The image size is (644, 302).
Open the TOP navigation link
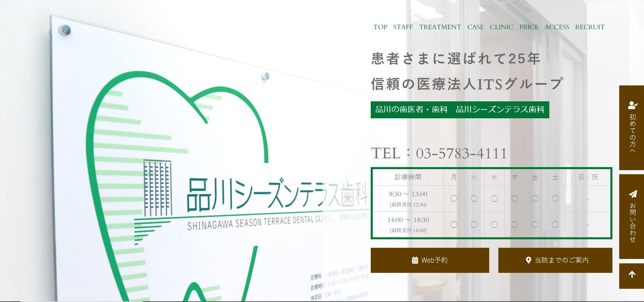point(380,27)
